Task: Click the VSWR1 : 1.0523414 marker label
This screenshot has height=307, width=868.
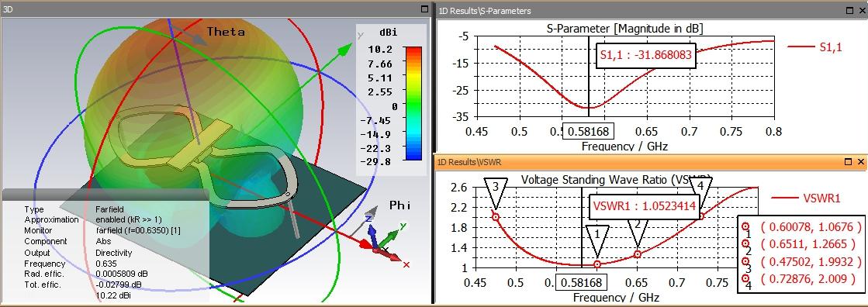Action: point(645,207)
